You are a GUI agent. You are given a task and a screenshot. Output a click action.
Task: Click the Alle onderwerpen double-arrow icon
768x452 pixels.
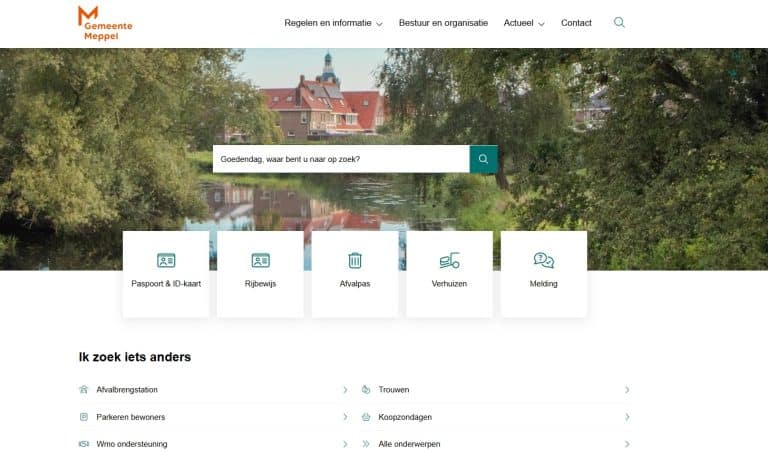[x=366, y=444]
